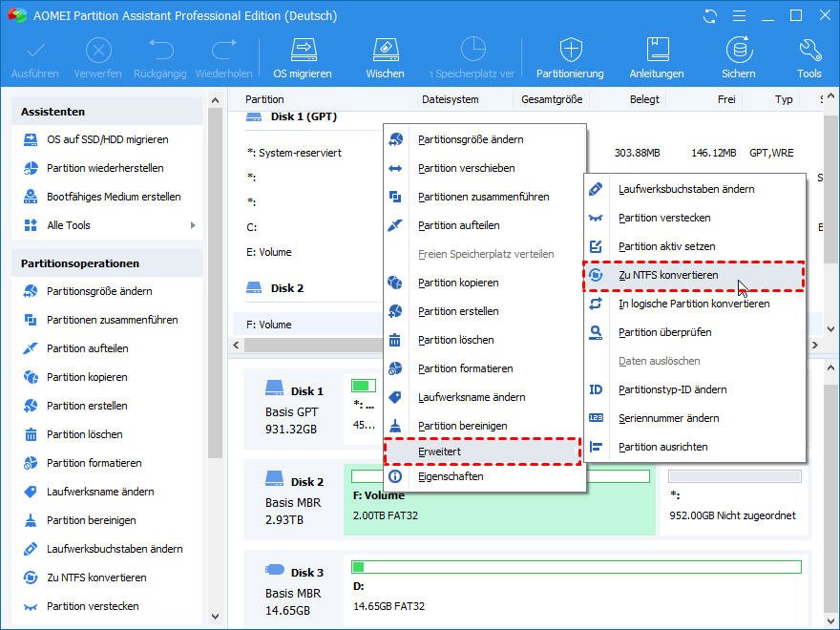Click the partition list horizontal scroll-right arrow
The width and height of the screenshot is (840, 630).
pyautogui.click(x=815, y=345)
